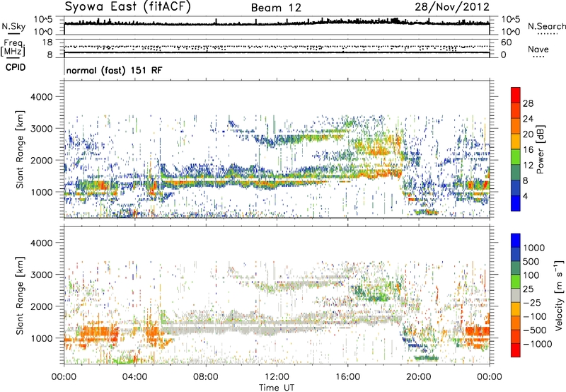Viewport: 566px width, 392px height.
Task: Click the '12:00' time axis tick
Action: pyautogui.click(x=277, y=377)
